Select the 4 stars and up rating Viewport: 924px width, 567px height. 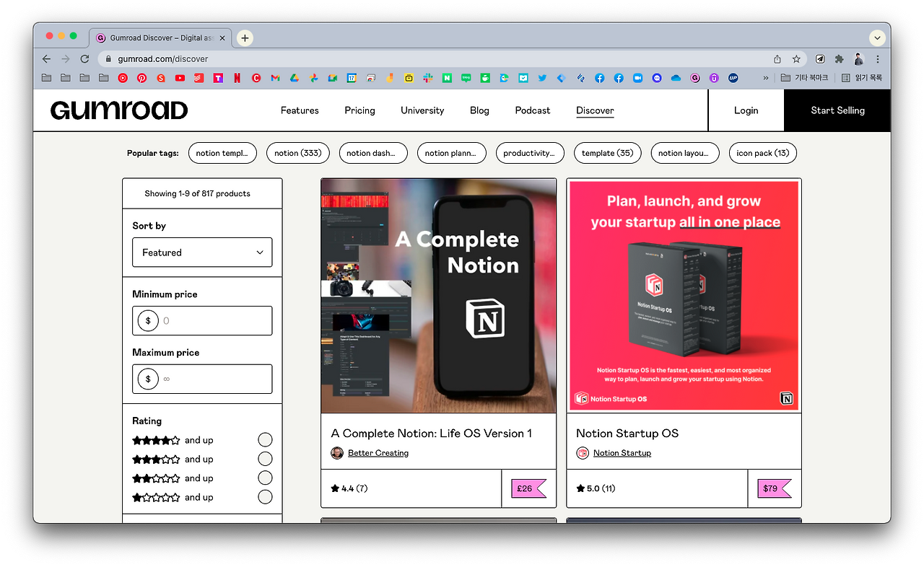point(265,440)
